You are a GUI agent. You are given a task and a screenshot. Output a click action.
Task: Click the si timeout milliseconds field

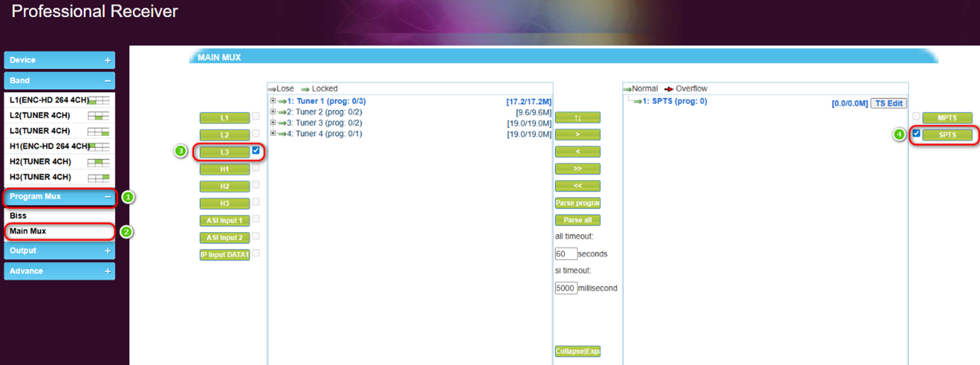pos(566,288)
